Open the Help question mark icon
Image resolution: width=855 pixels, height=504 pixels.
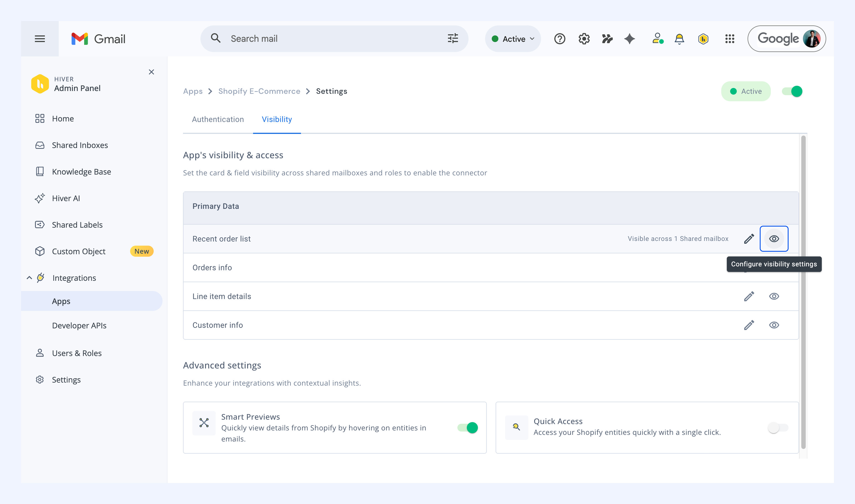560,39
